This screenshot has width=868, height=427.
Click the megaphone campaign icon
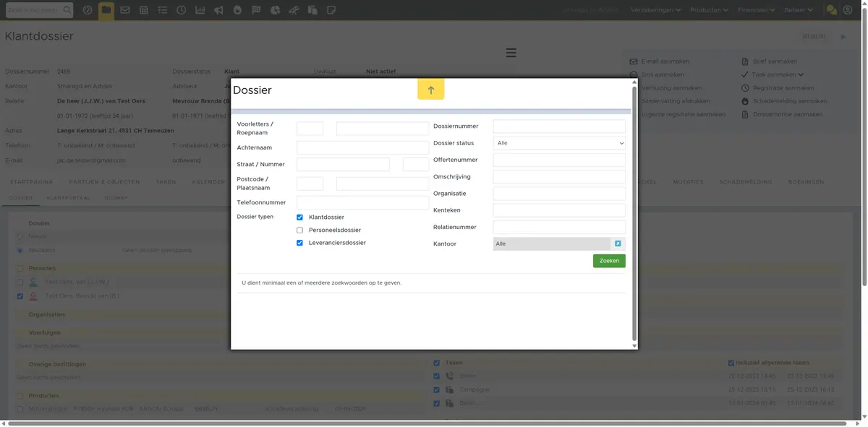point(218,10)
